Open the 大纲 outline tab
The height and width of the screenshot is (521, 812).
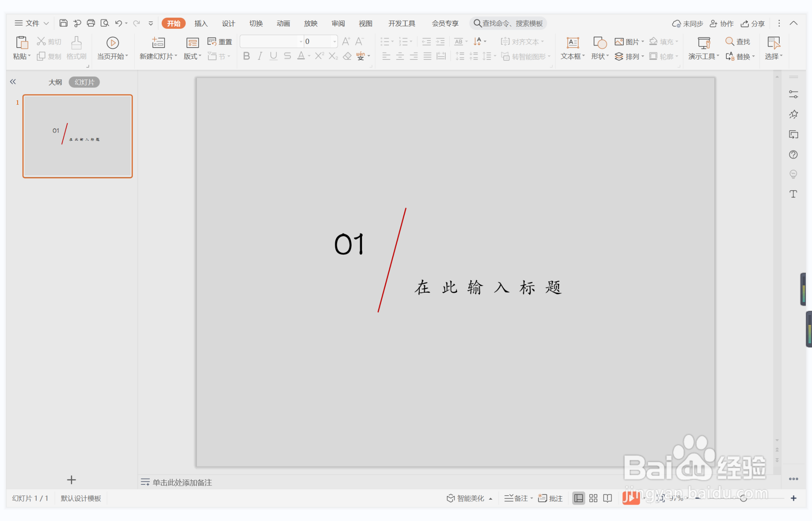(x=55, y=82)
